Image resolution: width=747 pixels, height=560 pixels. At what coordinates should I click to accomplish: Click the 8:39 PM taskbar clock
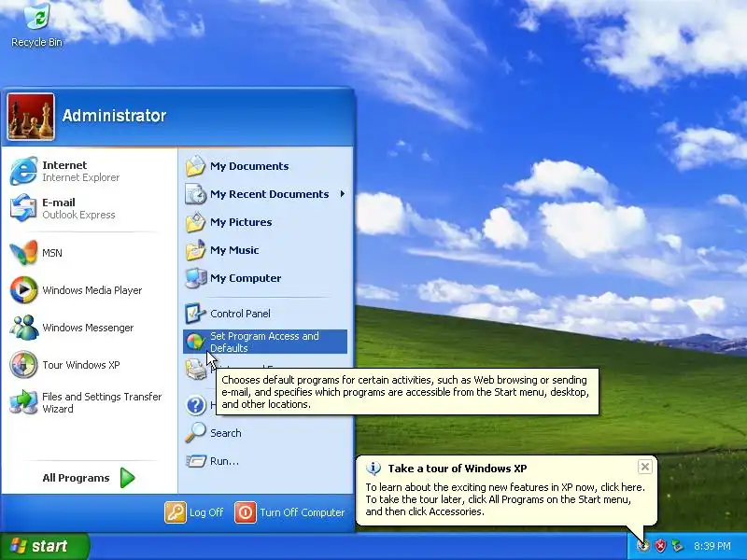click(712, 546)
